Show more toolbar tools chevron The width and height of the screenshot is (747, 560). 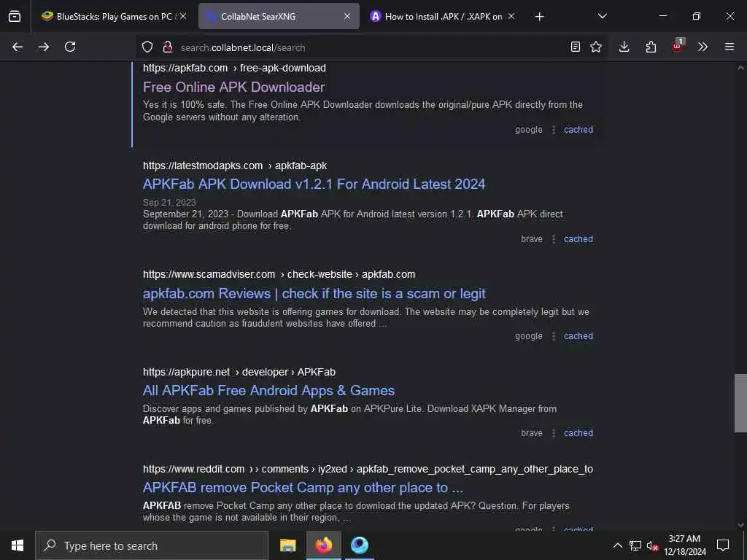pyautogui.click(x=703, y=47)
